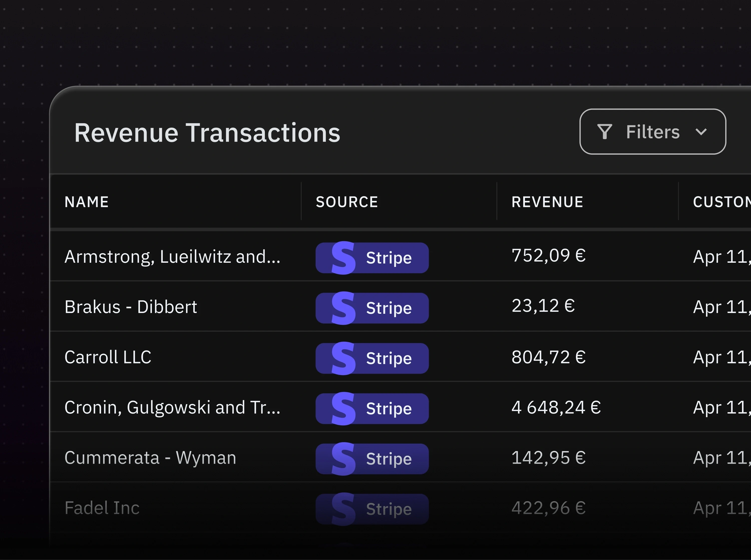The image size is (751, 560).
Task: Click the Stripe badge for Cronin, Gulgowski row
Action: coord(372,408)
